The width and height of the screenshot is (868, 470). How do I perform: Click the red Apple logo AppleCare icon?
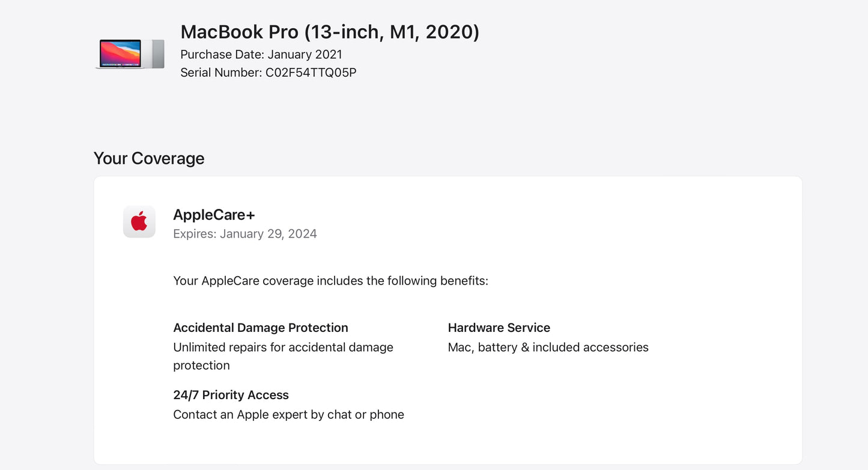[139, 221]
